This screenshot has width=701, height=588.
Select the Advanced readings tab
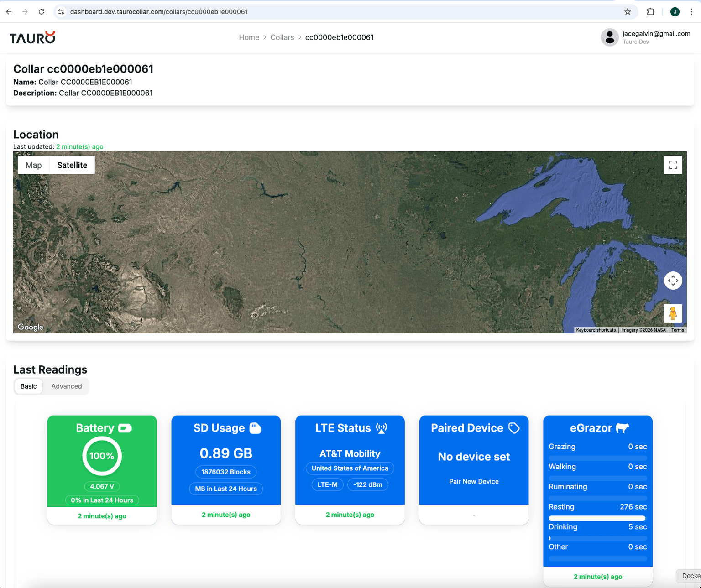tap(67, 386)
